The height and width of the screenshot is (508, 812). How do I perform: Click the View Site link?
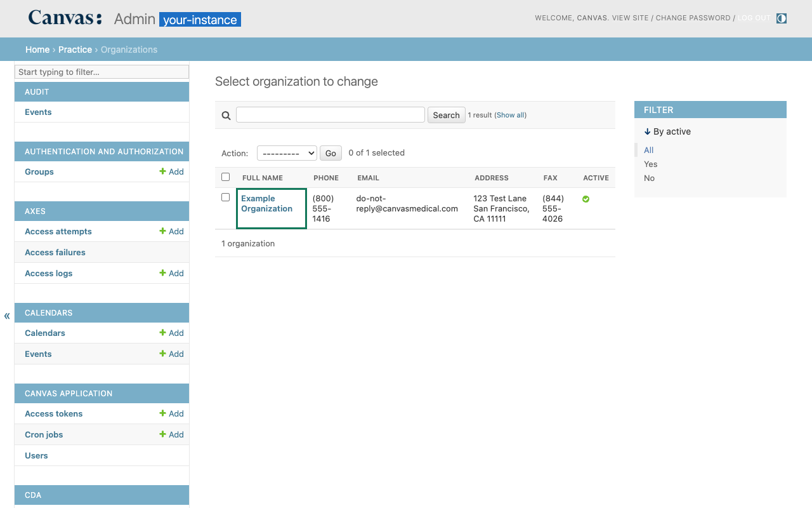[x=630, y=18]
